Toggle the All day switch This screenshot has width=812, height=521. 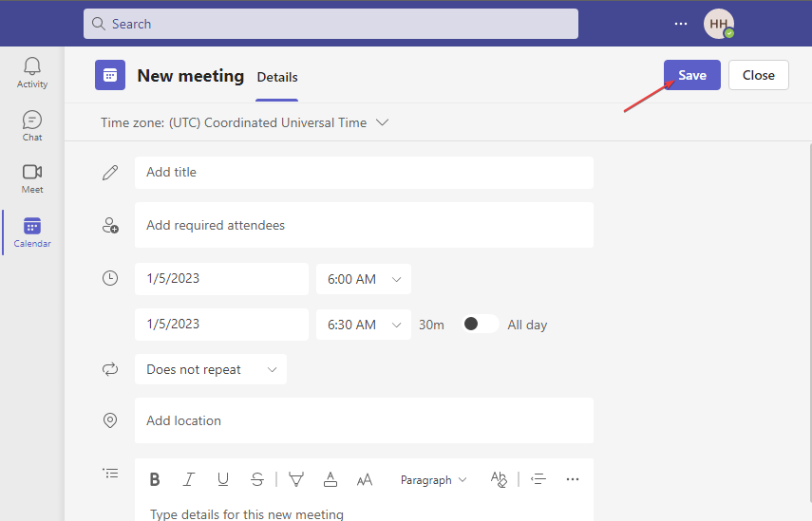click(480, 324)
